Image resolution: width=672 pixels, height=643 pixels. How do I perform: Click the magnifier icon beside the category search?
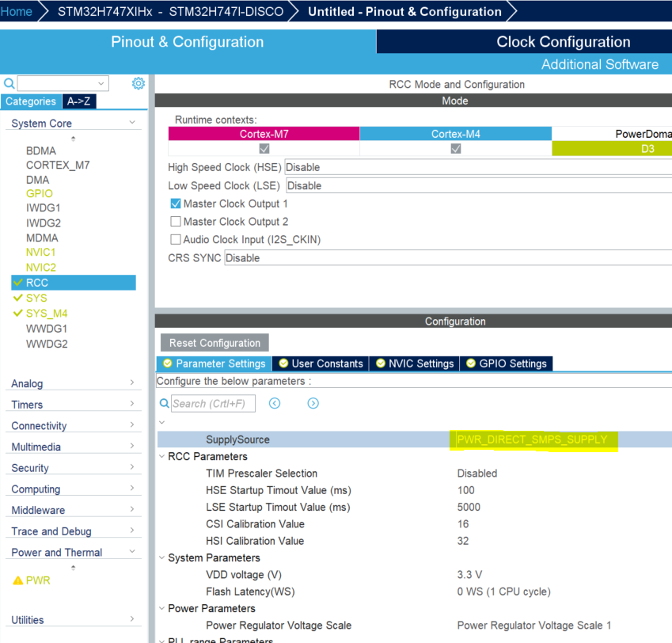coord(9,83)
